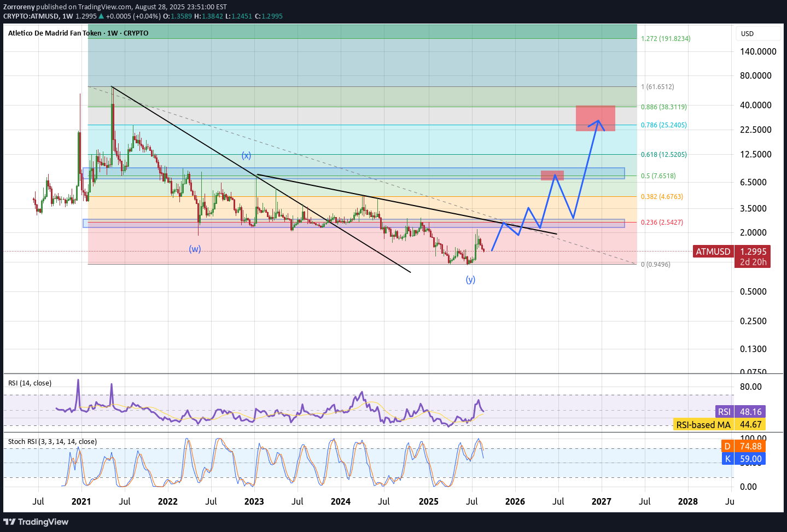Screen dimensions: 787x532
Task: Select the 0.618 (12.5205) Fibonacci label
Action: pos(664,154)
